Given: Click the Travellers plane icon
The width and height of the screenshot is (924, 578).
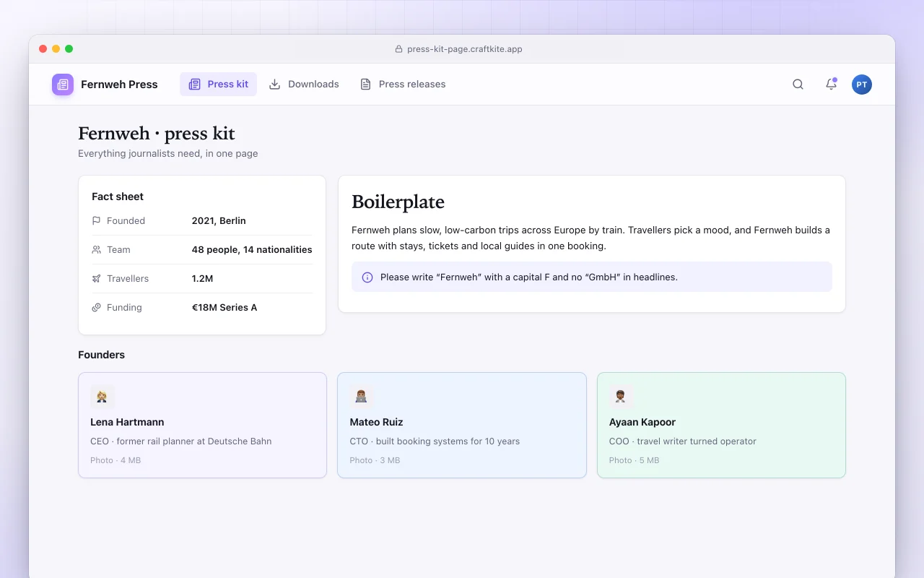Looking at the screenshot, I should coord(97,279).
